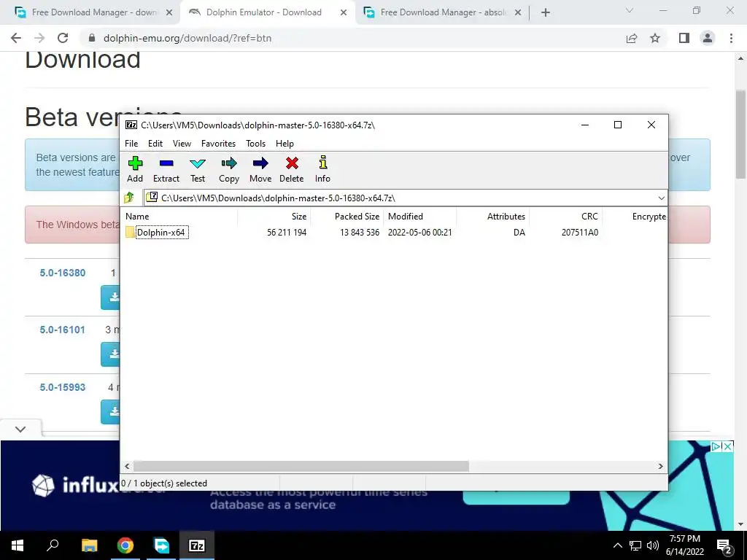Switch to Dolphin Emulator - Download tab
The width and height of the screenshot is (747, 560).
[x=264, y=12]
